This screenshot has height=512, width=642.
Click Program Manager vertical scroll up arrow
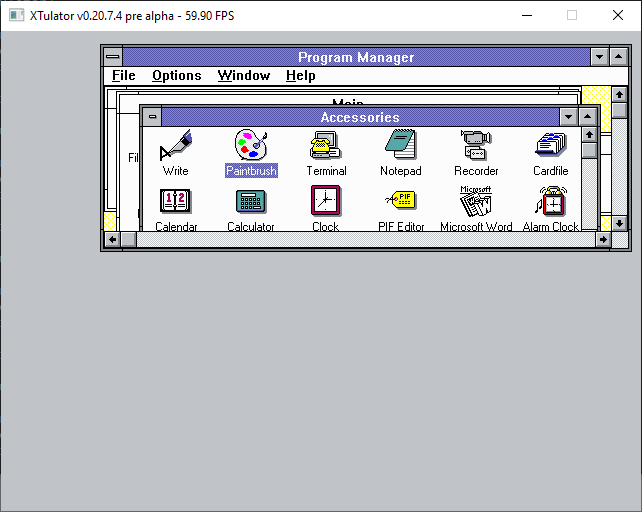(619, 95)
